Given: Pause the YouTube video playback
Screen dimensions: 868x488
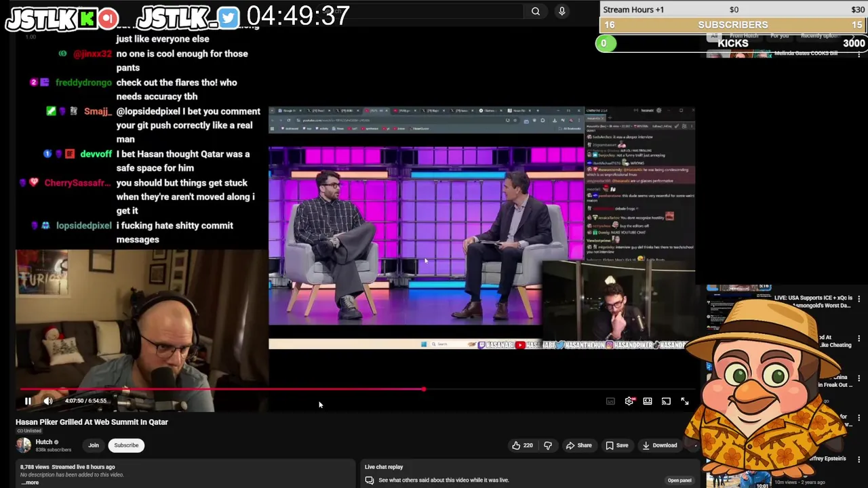Looking at the screenshot, I should pos(28,401).
